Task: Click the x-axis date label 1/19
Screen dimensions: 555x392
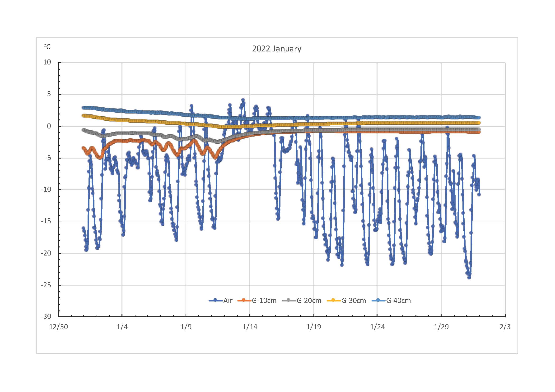Action: [314, 327]
